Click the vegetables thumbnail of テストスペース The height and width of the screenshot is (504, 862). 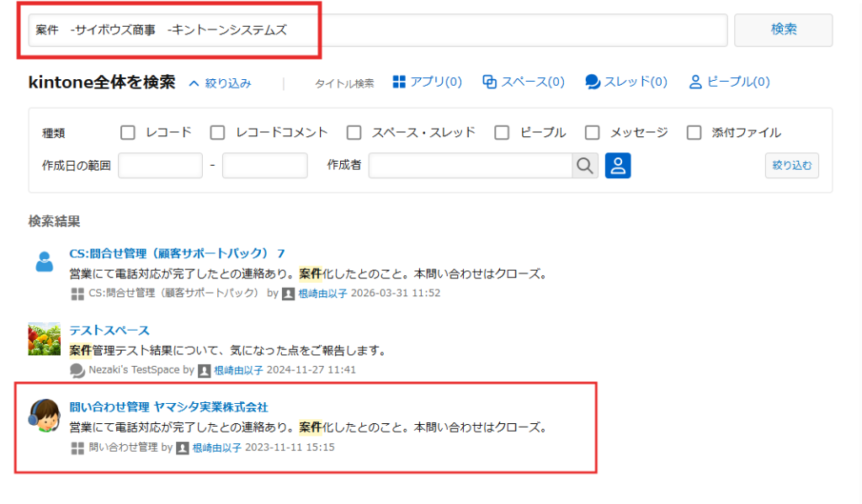(x=45, y=338)
